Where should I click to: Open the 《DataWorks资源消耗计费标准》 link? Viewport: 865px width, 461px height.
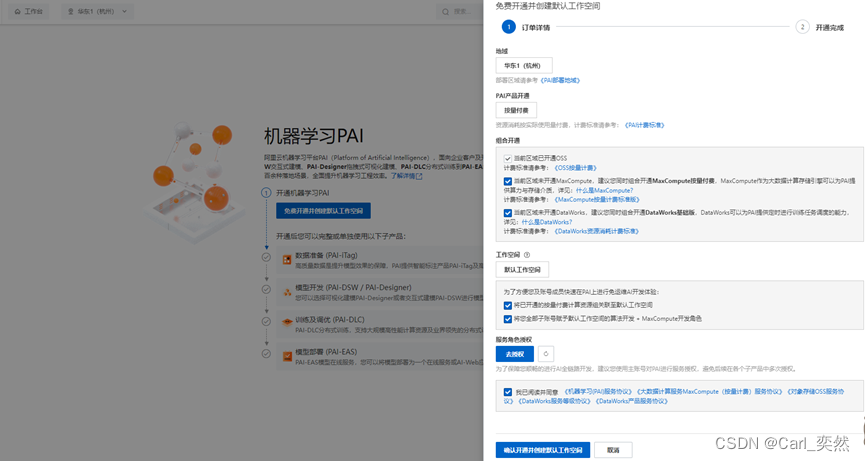(596, 232)
